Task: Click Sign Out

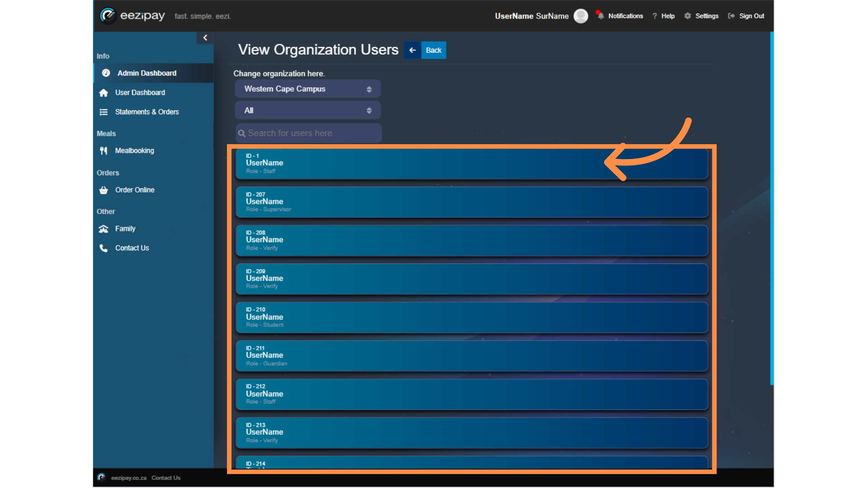Action: [x=751, y=16]
